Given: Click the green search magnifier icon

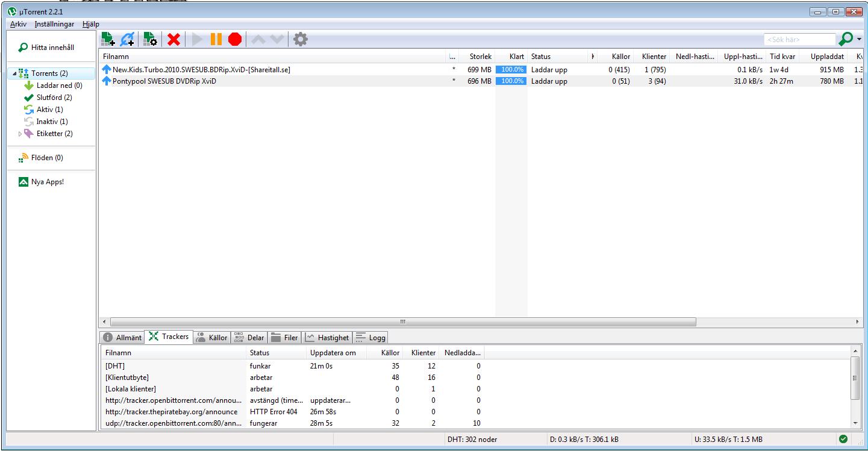Looking at the screenshot, I should tap(845, 39).
